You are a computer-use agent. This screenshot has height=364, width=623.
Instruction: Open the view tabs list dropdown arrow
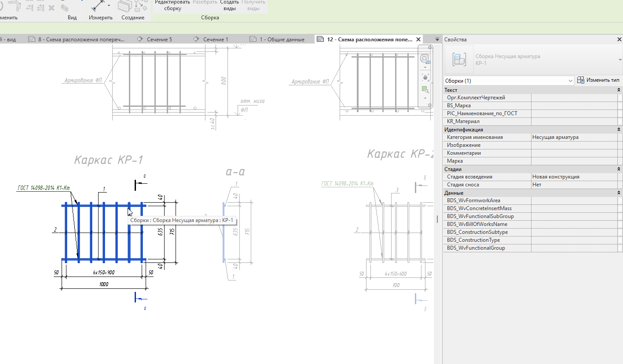tap(437, 40)
